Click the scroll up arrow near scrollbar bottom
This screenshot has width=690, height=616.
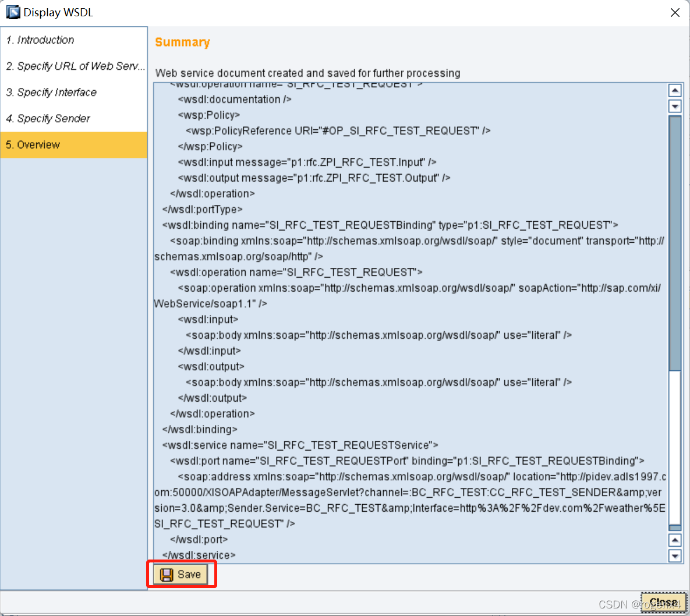(675, 540)
